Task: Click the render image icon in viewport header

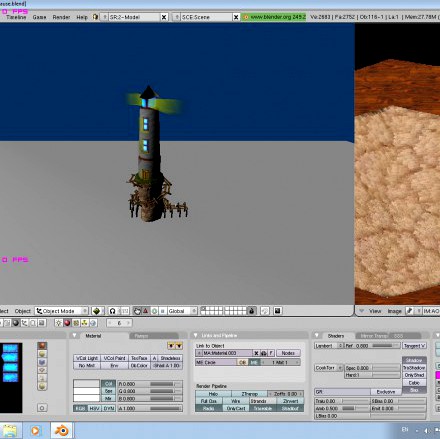Action: 277,311
